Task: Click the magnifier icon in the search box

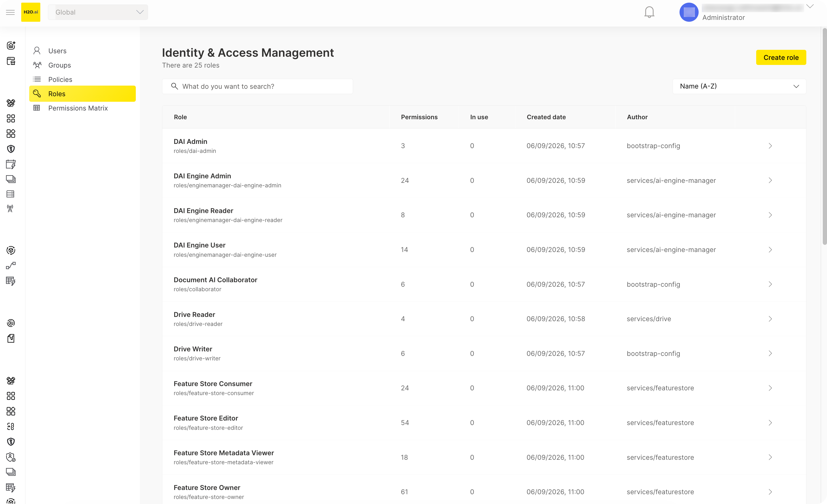Action: (175, 86)
